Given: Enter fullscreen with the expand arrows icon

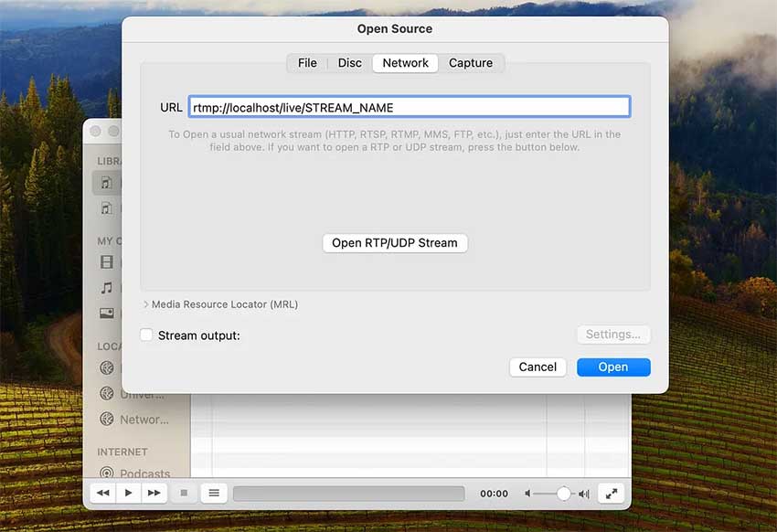Looking at the screenshot, I should tap(612, 493).
